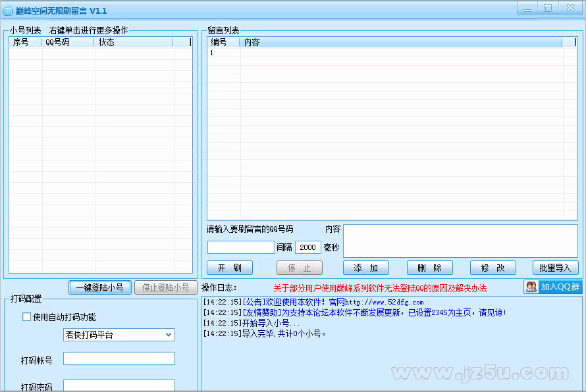Click log line '[公告]欢迎使用本软件'
The height and width of the screenshot is (392, 586).
313,302
